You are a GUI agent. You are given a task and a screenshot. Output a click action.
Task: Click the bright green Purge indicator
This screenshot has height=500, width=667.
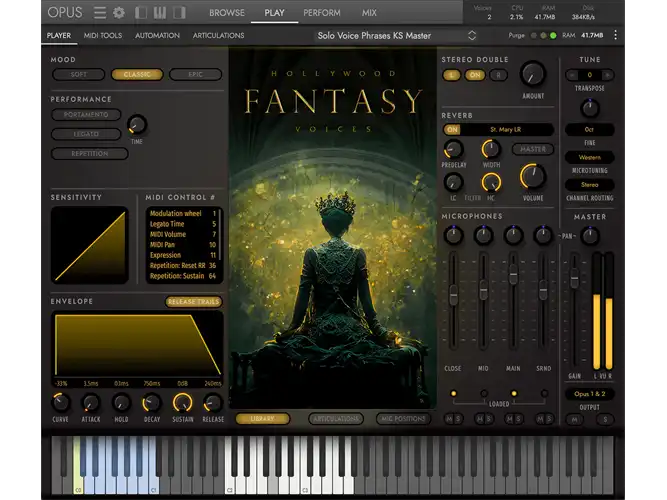point(553,36)
